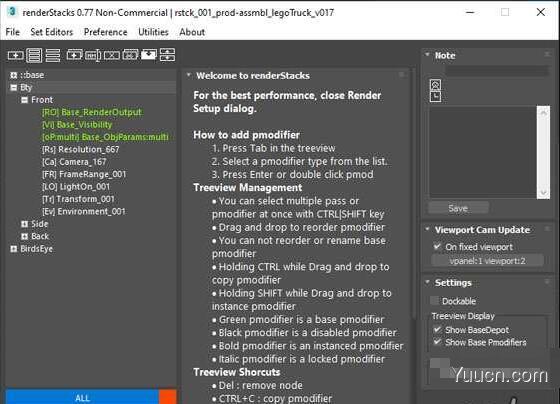
Task: Toggle the Show BaseDepot checkbox
Action: click(437, 329)
